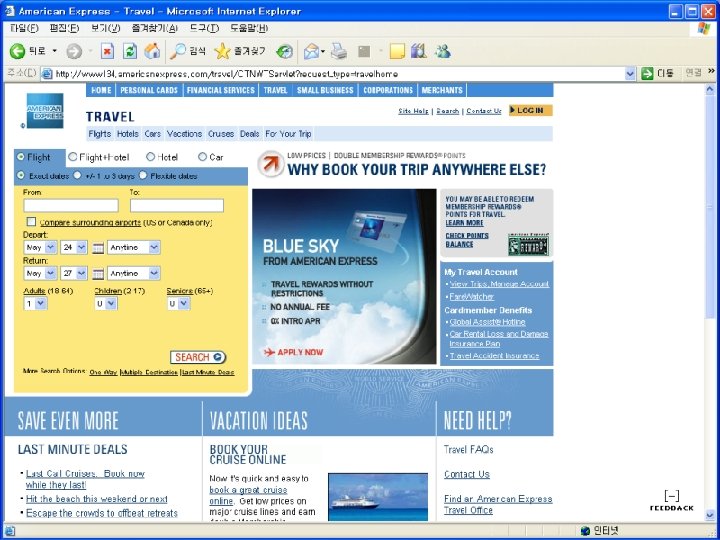The width and height of the screenshot is (720, 540).
Task: Open the Return time Anytime dropdown
Action: pos(134,274)
